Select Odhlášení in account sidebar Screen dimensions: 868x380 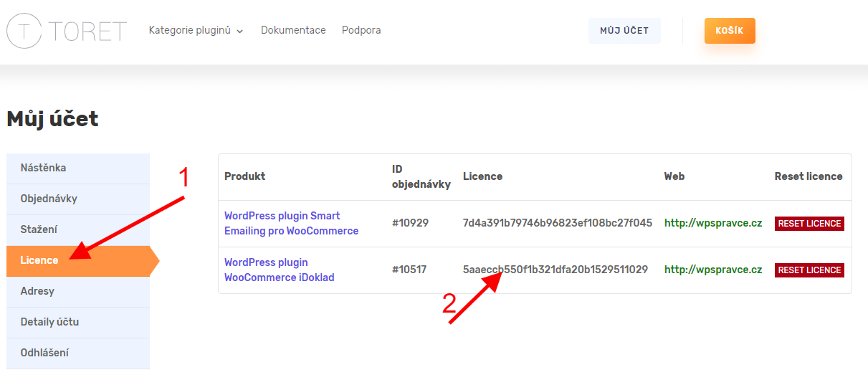78,353
